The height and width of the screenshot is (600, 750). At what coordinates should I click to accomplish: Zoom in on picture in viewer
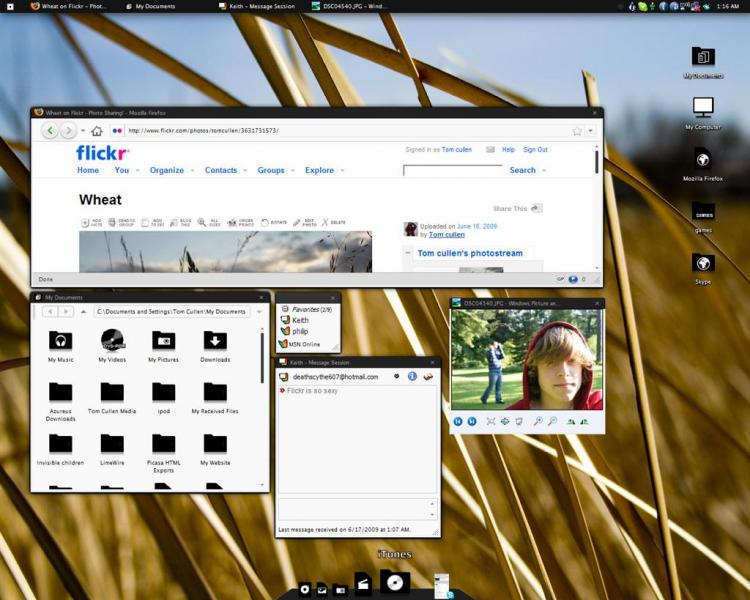[x=538, y=422]
